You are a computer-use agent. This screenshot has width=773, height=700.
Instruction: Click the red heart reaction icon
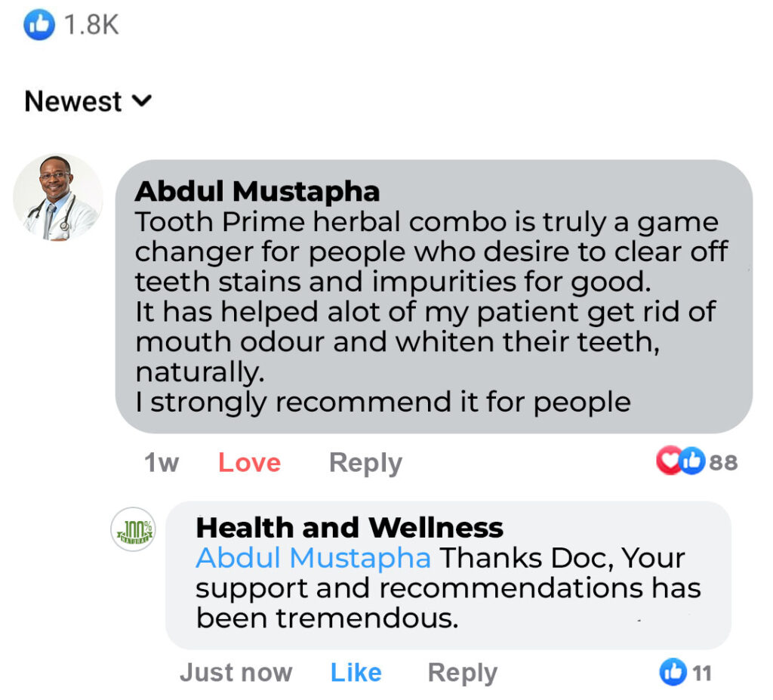(668, 461)
